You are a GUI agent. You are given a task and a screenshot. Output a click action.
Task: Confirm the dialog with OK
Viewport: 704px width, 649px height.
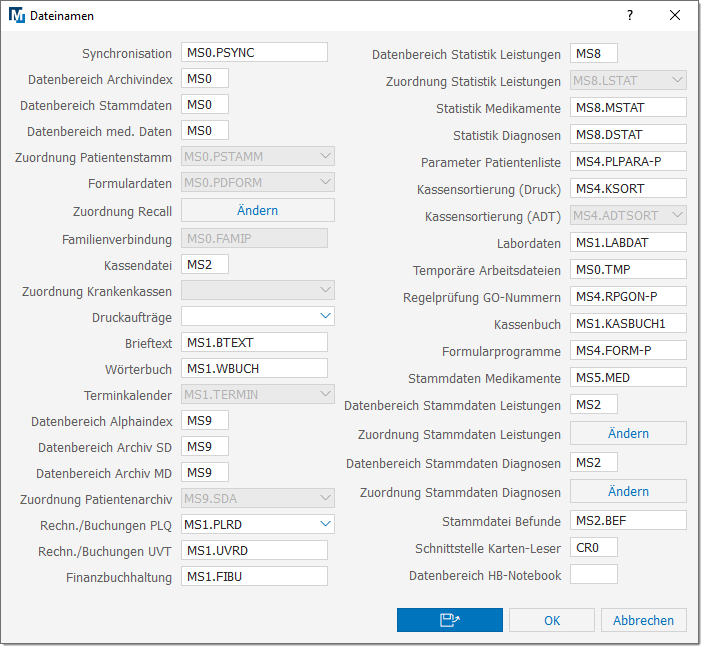551,620
